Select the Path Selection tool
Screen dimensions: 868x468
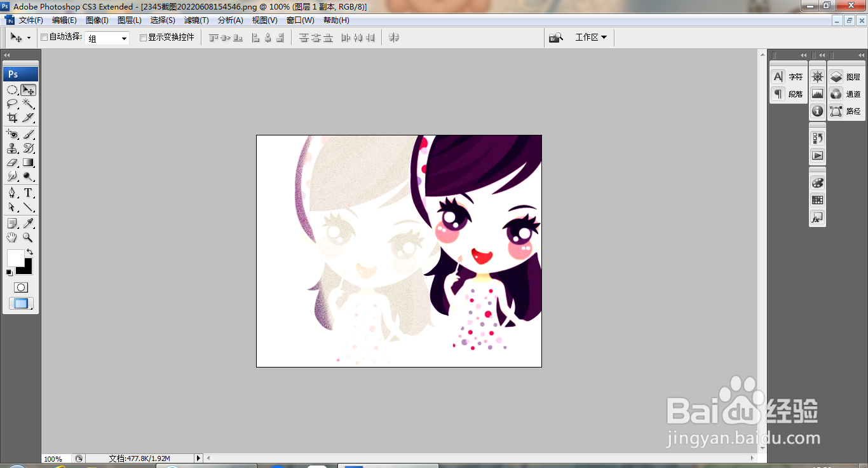tap(12, 207)
